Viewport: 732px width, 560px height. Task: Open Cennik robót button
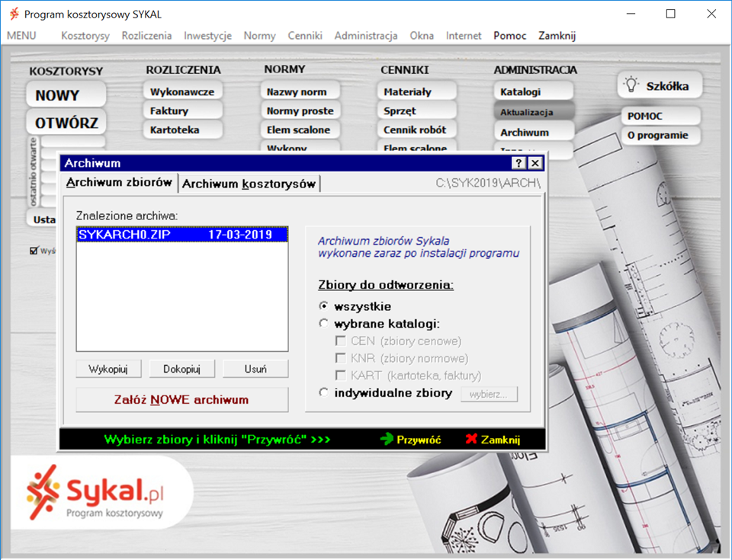[x=416, y=130]
